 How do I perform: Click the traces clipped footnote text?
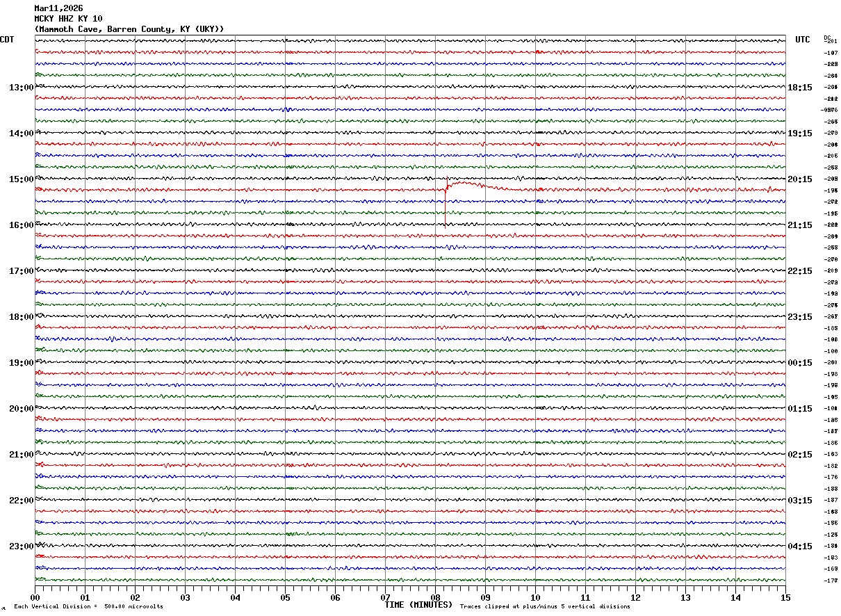pos(545,607)
